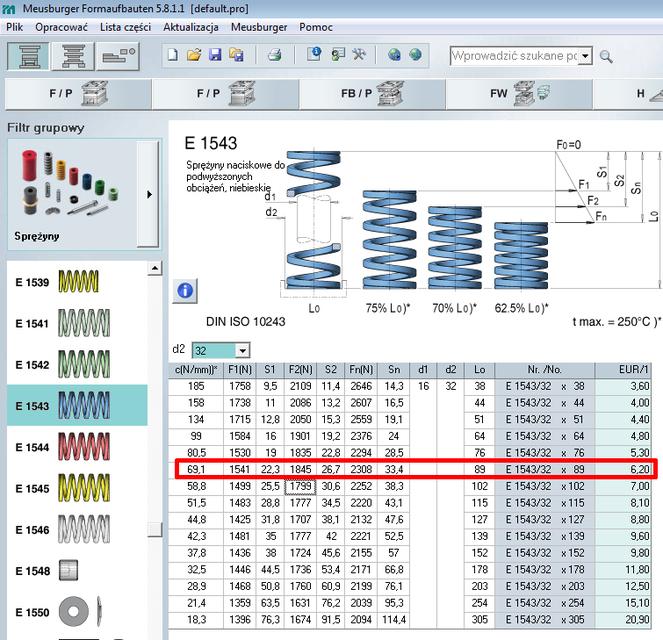Image resolution: width=663 pixels, height=640 pixels.
Task: Expand the d2 diameter dropdown
Action: (x=242, y=350)
